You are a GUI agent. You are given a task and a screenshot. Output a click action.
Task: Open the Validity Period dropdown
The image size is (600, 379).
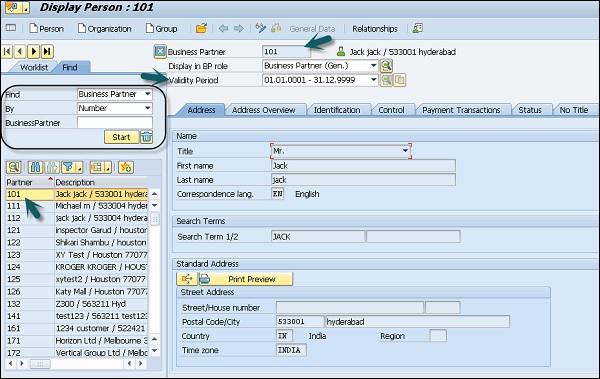coord(373,80)
